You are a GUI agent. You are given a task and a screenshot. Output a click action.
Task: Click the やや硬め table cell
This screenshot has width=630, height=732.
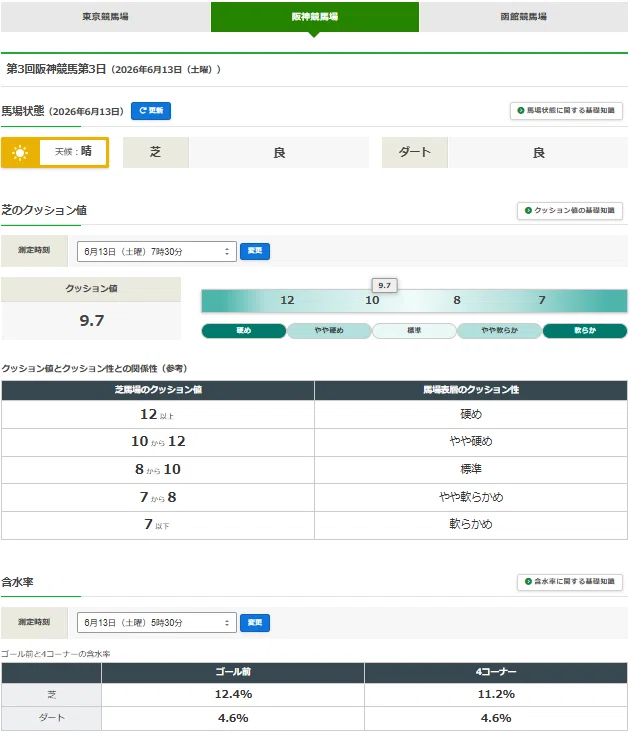pos(471,442)
